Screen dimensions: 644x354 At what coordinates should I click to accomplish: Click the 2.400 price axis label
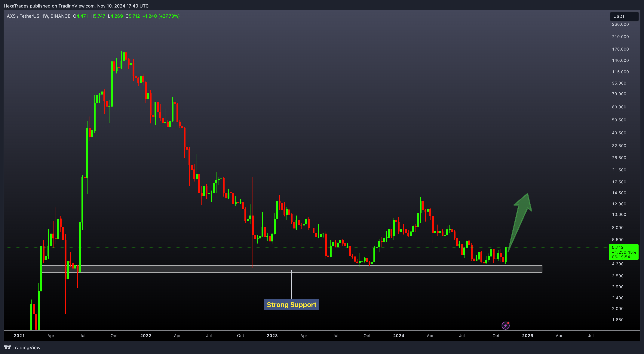pos(618,298)
